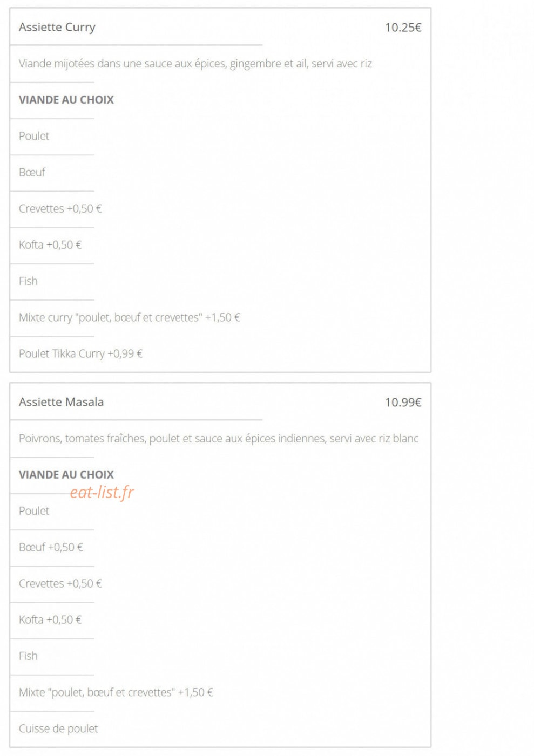Choose Poulet under Assiette Masala
The width and height of the screenshot is (534, 756).
point(34,511)
